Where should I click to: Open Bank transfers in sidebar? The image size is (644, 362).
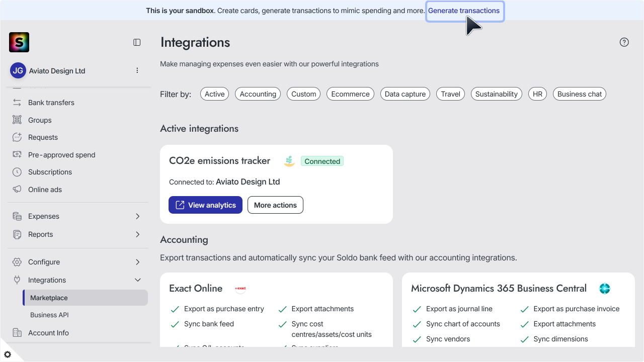pos(51,103)
